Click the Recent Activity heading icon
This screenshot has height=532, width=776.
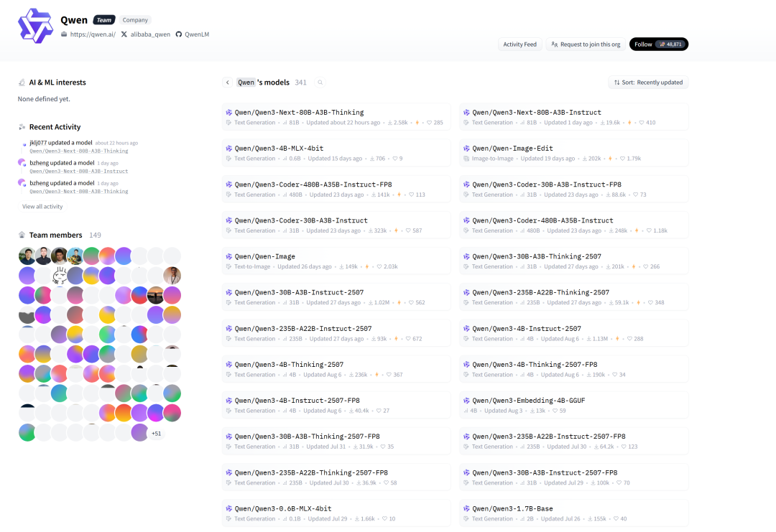tap(22, 127)
